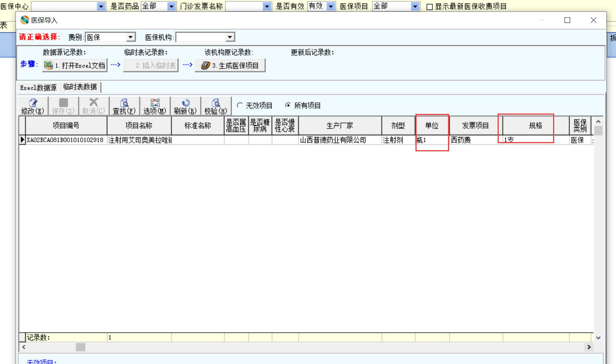Click the 医保类别 column header
This screenshot has width=616, height=364.
click(580, 126)
